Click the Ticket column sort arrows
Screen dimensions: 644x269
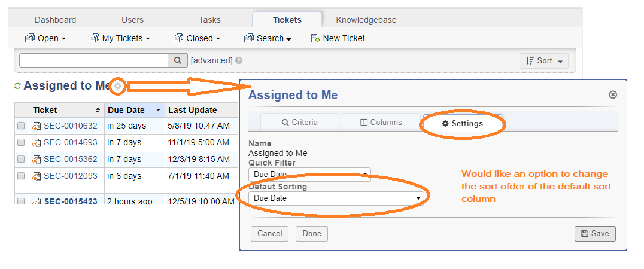coord(98,111)
